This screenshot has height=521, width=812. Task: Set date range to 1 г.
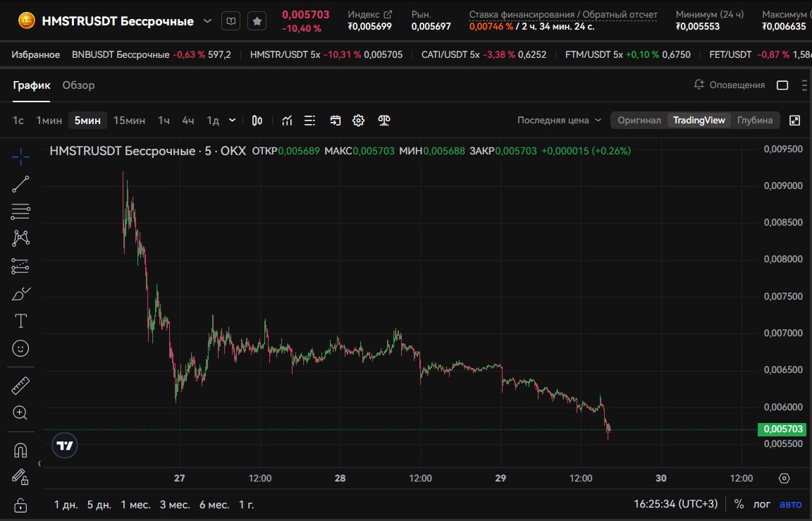point(247,504)
